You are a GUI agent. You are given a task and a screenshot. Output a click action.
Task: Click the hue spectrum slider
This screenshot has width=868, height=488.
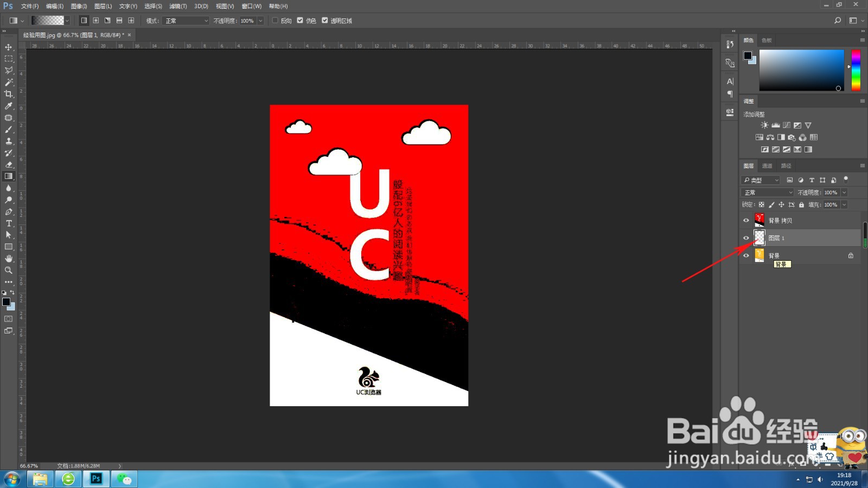click(x=856, y=70)
